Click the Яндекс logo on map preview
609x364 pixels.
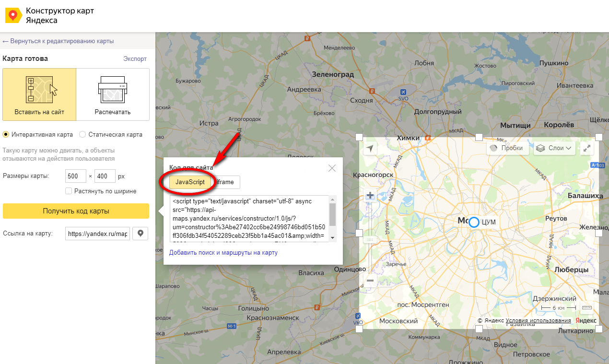[x=586, y=320]
